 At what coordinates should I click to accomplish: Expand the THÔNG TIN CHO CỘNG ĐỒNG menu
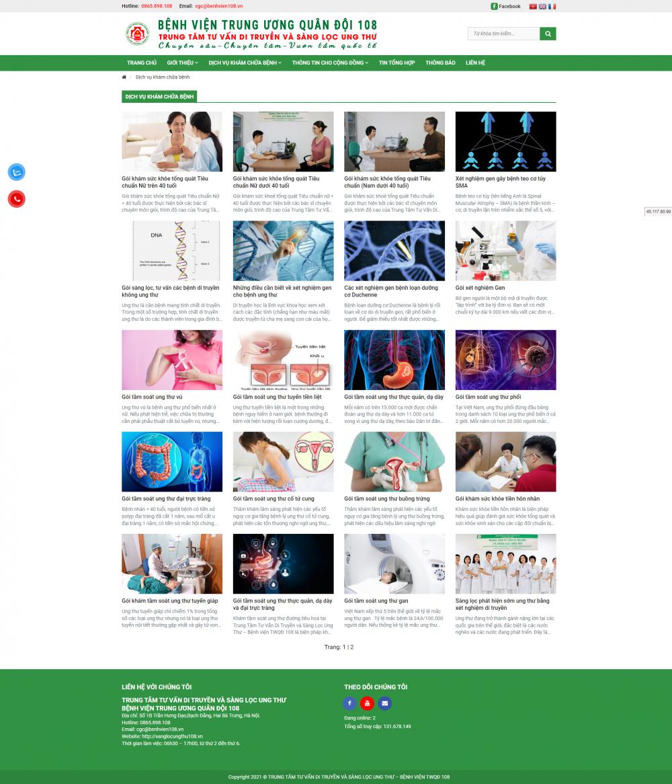(329, 62)
